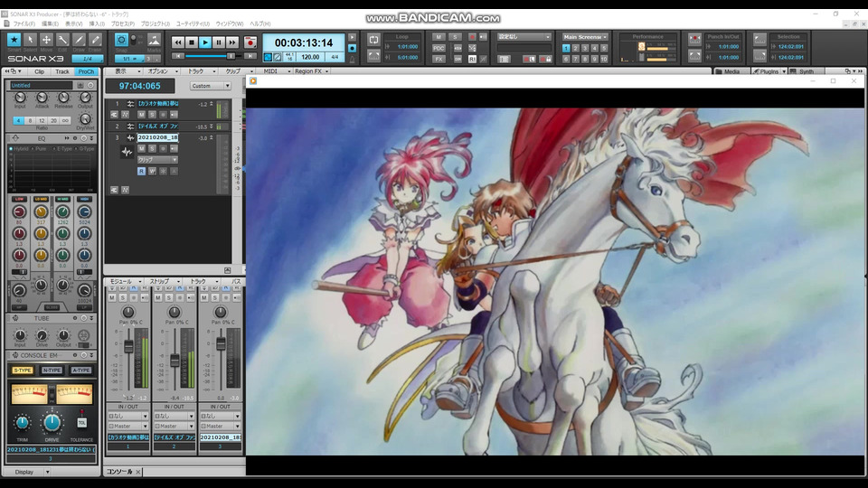This screenshot has width=868, height=488.
Task: Solo track 3 in track pane
Action: [152, 148]
